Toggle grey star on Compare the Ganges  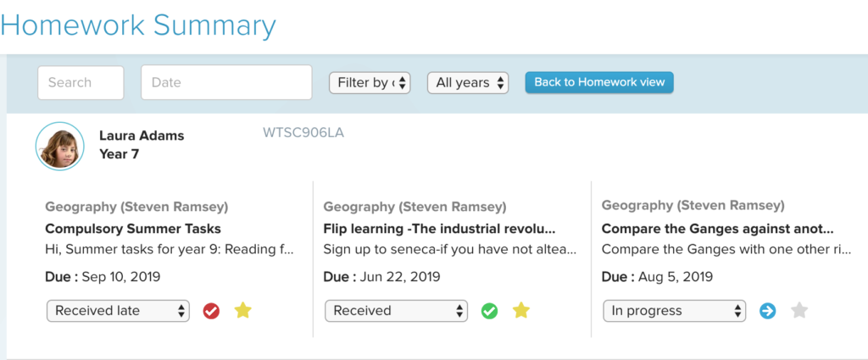coord(799,310)
